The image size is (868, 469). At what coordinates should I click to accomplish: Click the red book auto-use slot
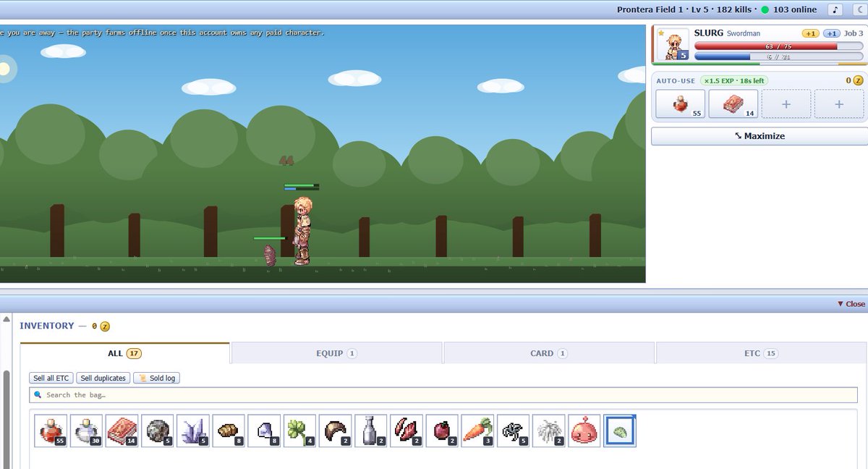733,104
